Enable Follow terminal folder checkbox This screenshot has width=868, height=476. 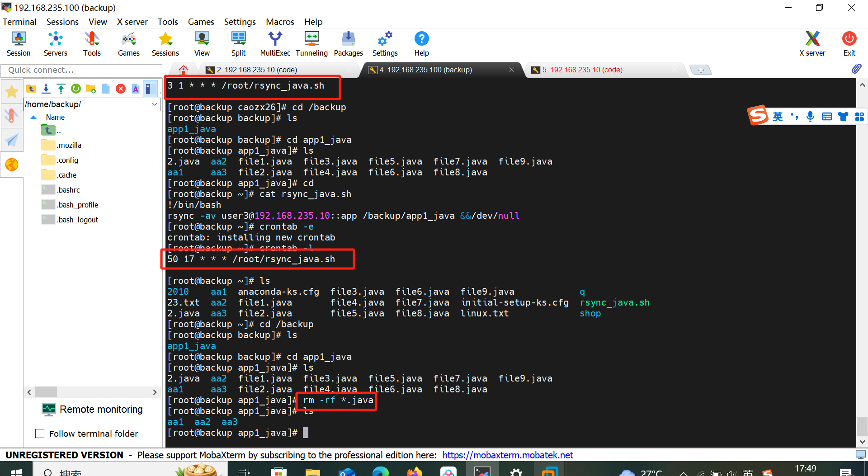pos(40,434)
